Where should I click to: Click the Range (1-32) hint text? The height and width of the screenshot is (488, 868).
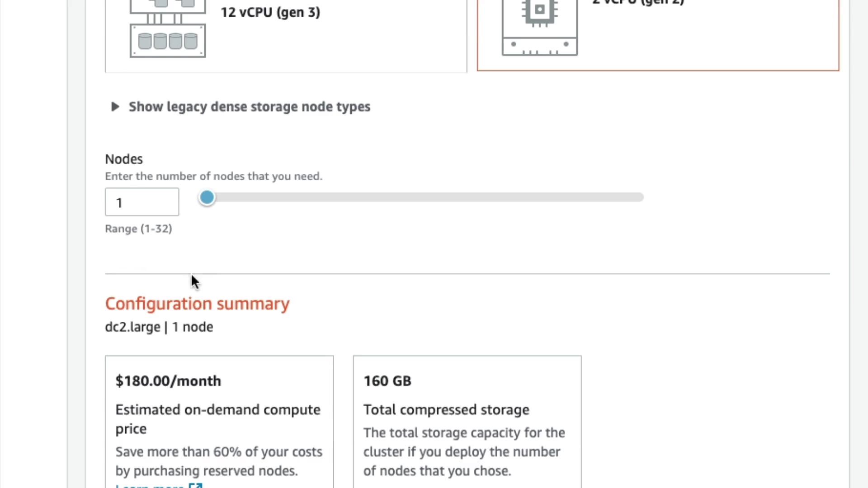(138, 229)
